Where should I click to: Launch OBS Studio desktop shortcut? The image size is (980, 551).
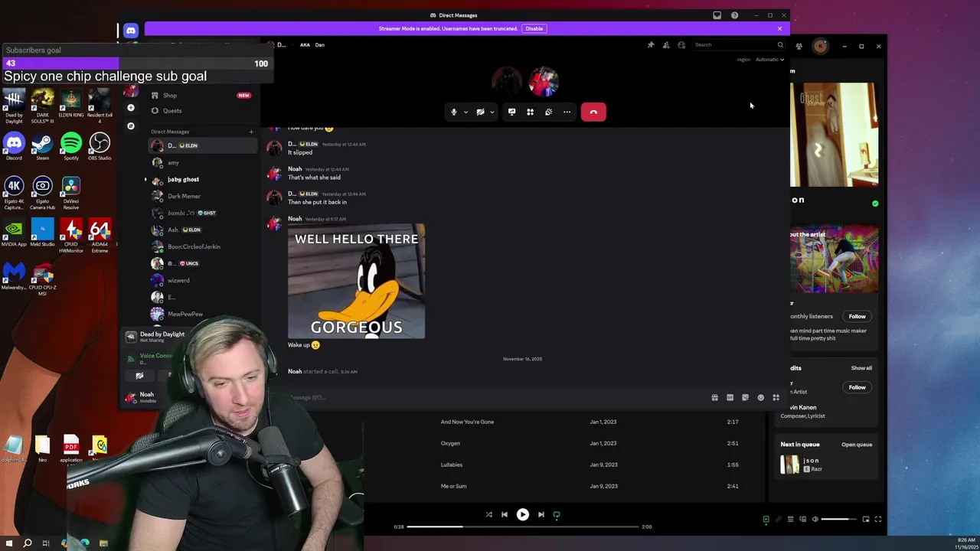[100, 146]
